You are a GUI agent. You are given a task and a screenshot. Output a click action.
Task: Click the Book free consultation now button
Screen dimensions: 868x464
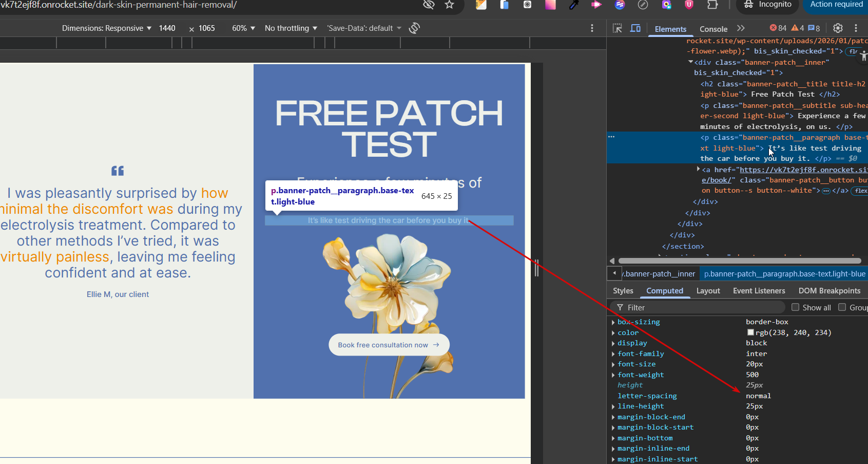pos(389,345)
